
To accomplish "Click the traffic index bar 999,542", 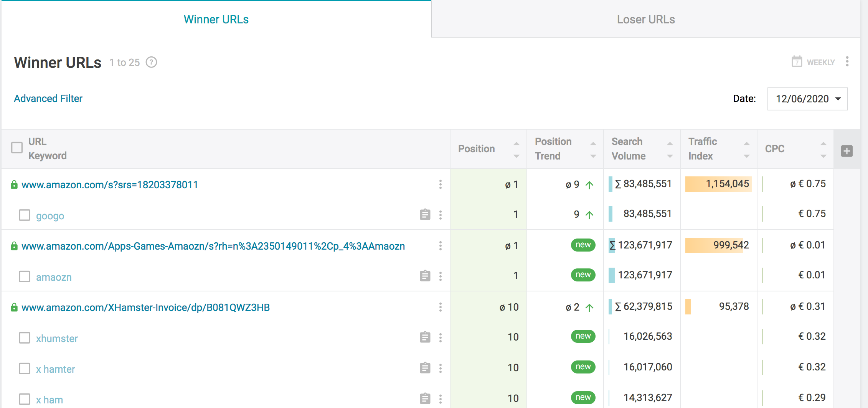I will (715, 245).
